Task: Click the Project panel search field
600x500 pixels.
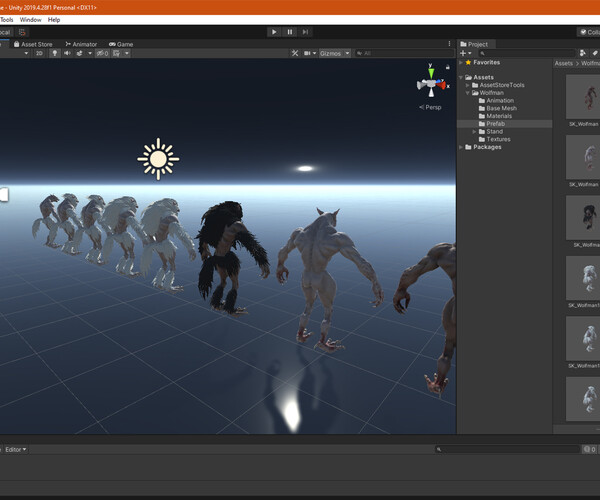Action: point(527,53)
